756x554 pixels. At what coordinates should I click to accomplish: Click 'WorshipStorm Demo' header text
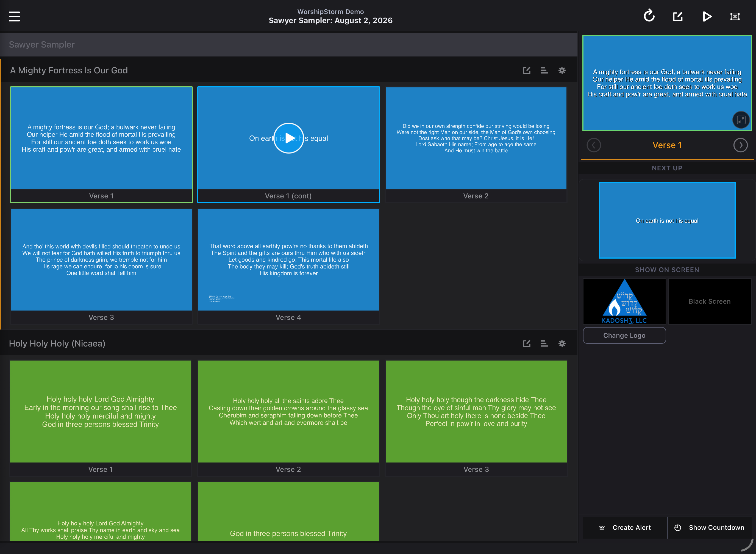click(x=330, y=12)
